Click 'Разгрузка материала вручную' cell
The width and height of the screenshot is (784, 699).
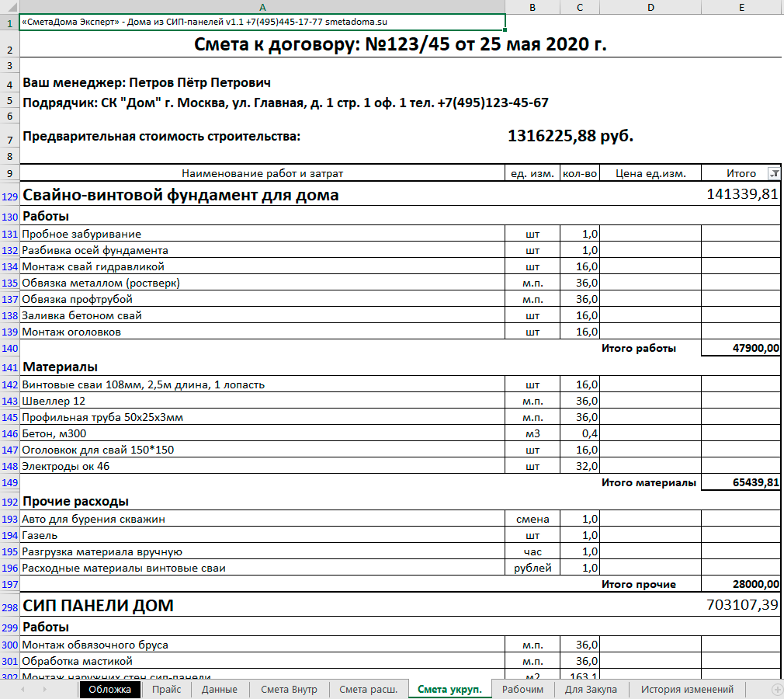click(262, 552)
